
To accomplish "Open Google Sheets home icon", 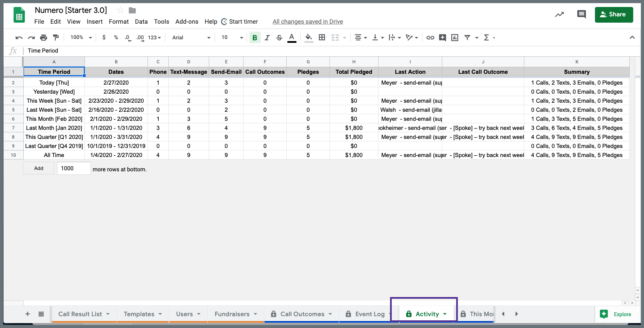I will tap(19, 15).
